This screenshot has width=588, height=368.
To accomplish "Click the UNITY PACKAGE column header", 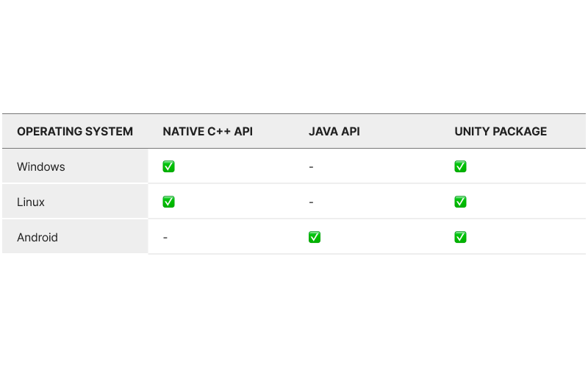I will 501,132.
